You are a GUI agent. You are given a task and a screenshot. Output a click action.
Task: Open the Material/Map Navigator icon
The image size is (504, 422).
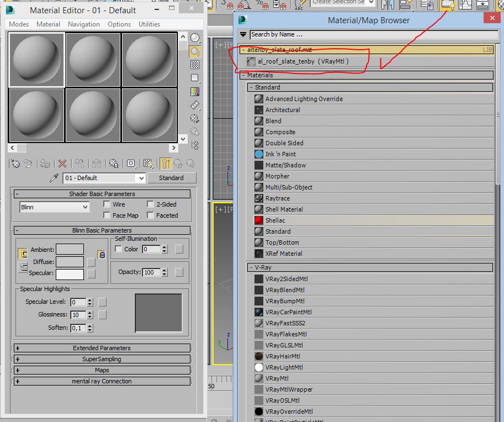(195, 145)
